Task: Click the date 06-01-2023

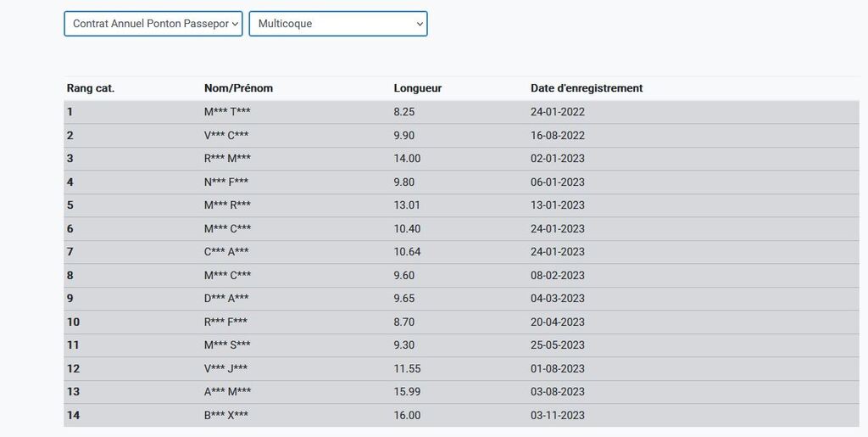Action: (558, 182)
